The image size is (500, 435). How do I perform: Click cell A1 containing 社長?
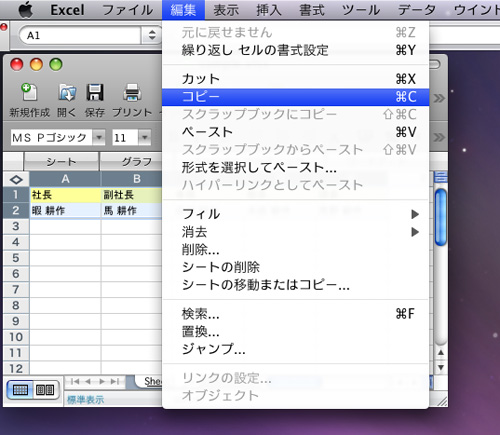coord(65,195)
